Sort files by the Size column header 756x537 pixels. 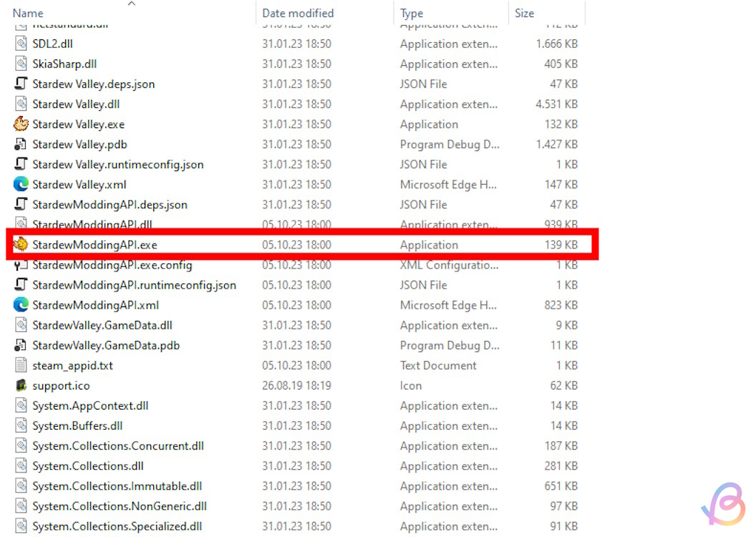524,13
